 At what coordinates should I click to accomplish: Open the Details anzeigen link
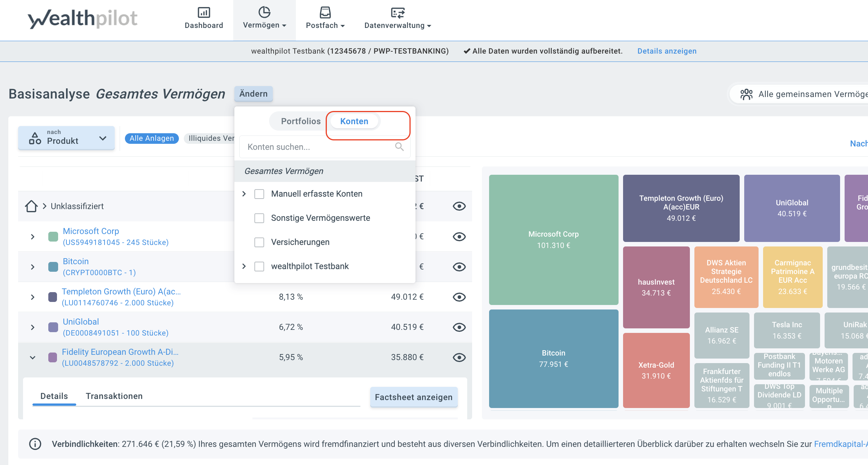click(667, 51)
